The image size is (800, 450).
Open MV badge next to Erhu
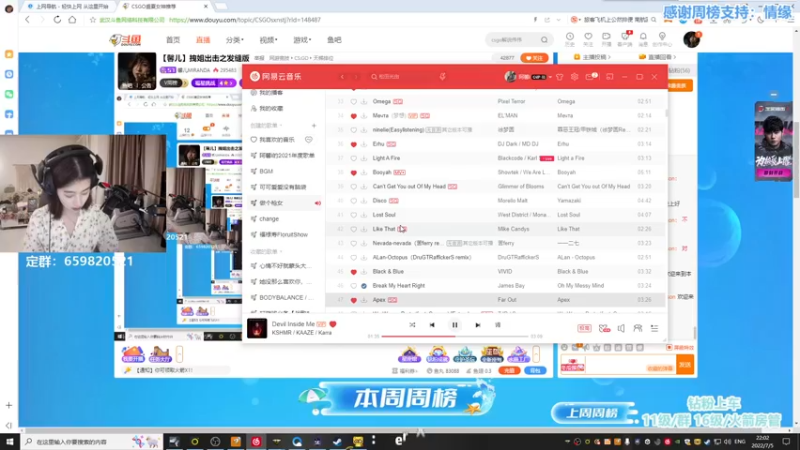391,144
